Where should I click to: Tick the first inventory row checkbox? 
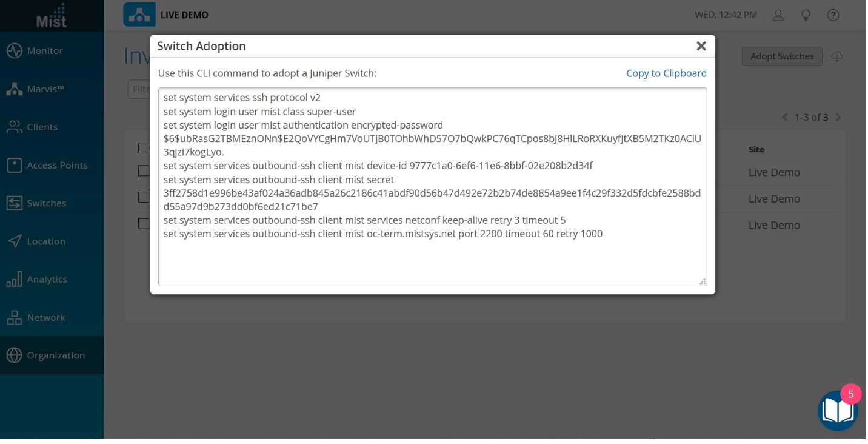[144, 171]
